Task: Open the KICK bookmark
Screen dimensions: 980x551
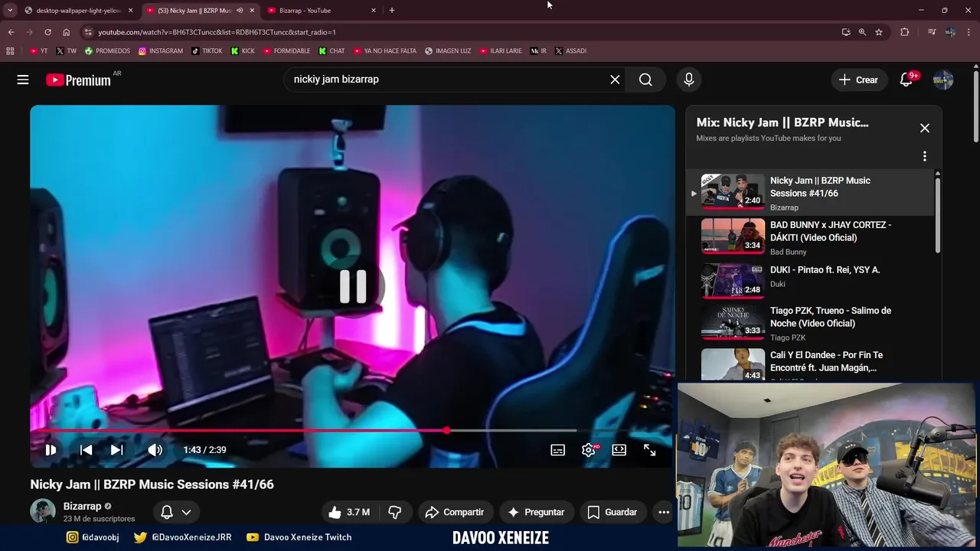Action: click(x=243, y=51)
